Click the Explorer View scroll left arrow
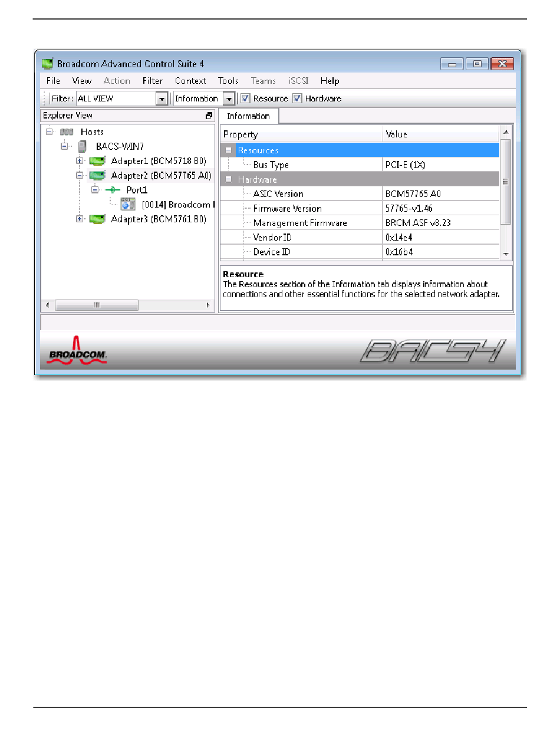Image resolution: width=560 pixels, height=743 pixels. pos(48,305)
